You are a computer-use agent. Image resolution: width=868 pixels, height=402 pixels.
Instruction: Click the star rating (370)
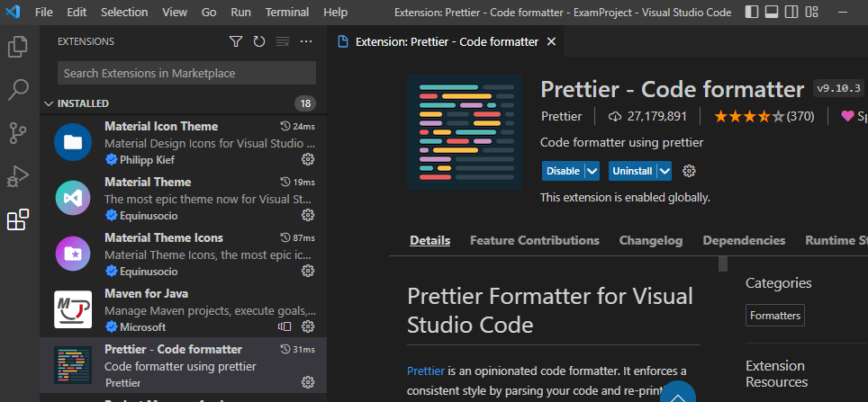(x=764, y=116)
